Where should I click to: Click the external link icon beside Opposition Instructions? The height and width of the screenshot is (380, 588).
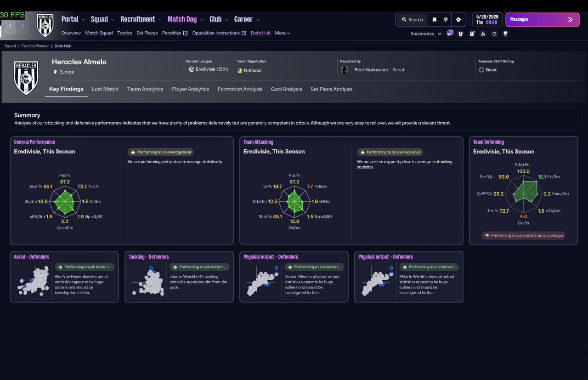[x=244, y=33]
